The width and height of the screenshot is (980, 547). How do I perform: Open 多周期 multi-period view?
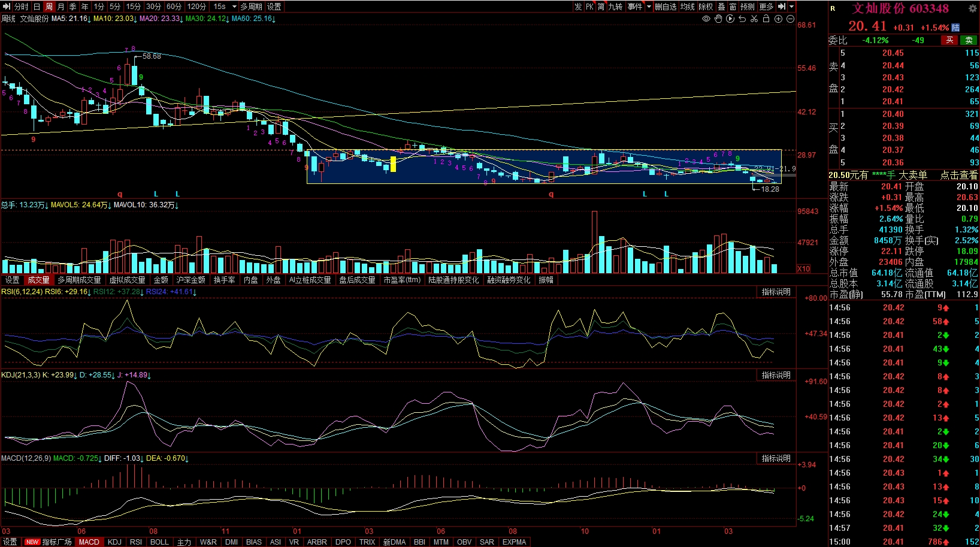tap(252, 7)
